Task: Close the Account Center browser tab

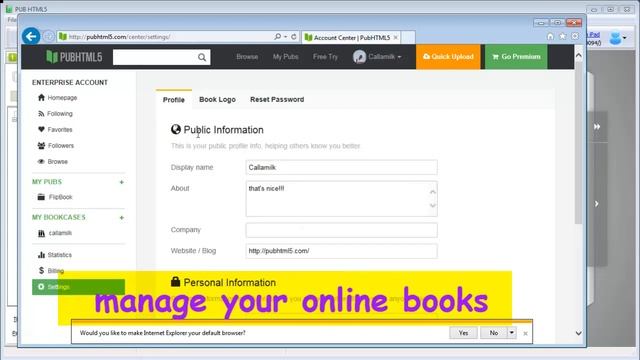Action: point(396,38)
